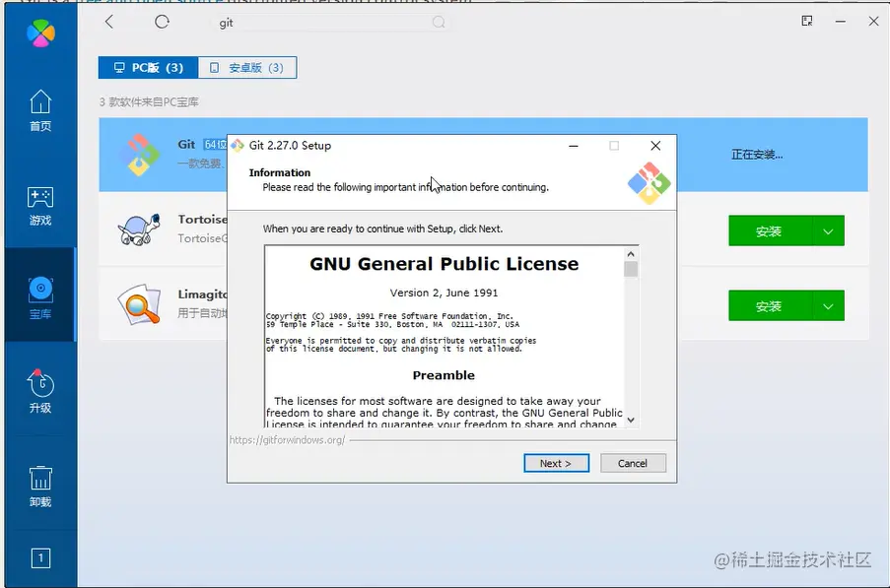Open the 卸载 uninstall section in sidebar
890x588 pixels.
[x=40, y=487]
